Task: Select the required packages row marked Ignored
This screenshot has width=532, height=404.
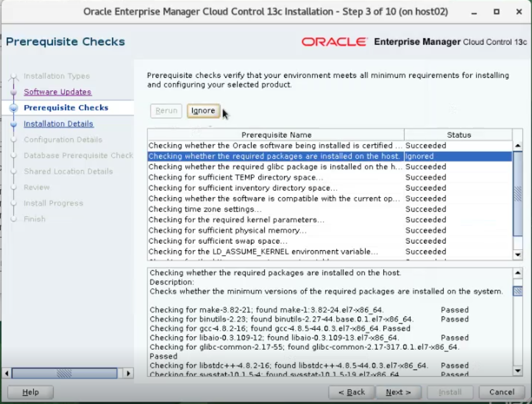Action: (330, 156)
